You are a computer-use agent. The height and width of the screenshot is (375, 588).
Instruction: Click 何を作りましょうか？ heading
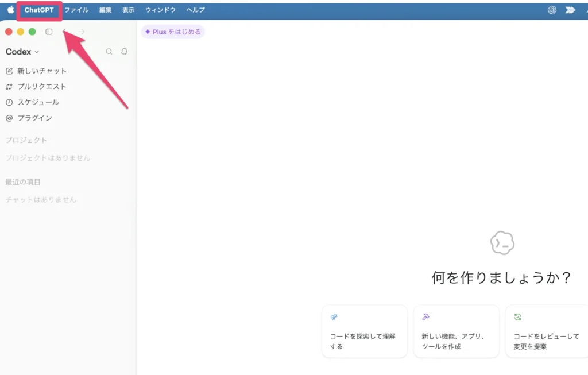[x=501, y=278]
